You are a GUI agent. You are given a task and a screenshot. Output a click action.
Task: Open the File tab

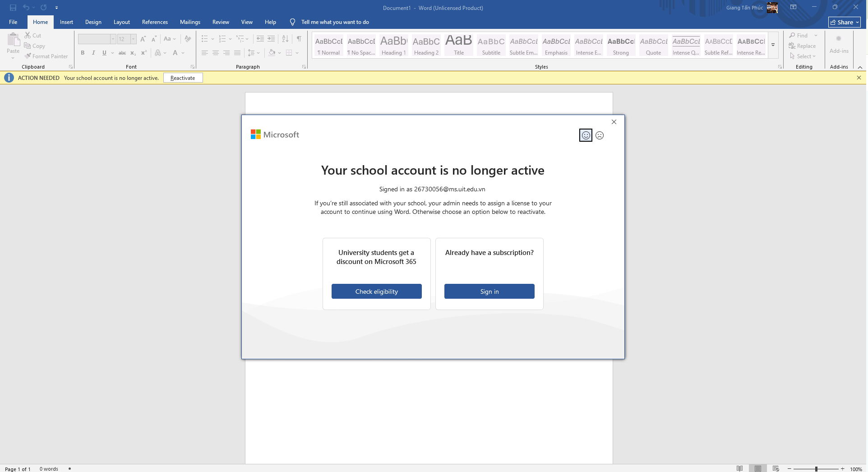point(13,22)
